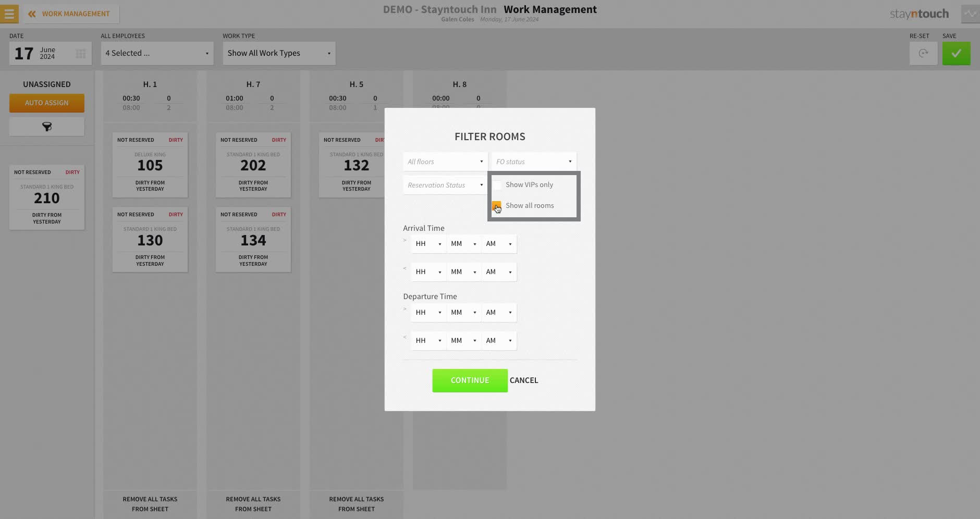Open the room filter funnel icon
Viewport: 980px width, 519px height.
(x=47, y=127)
